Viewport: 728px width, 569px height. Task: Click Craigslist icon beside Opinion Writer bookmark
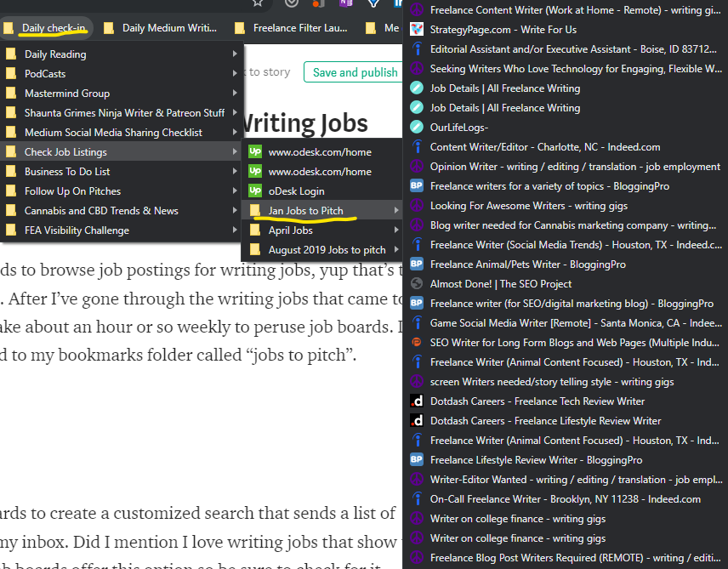[417, 167]
